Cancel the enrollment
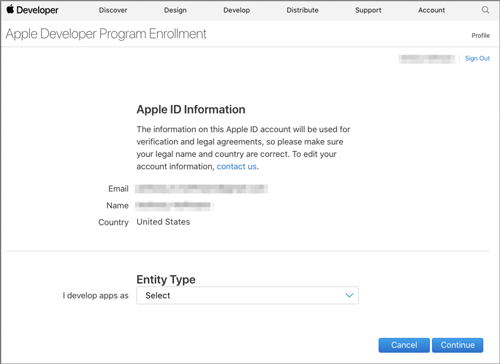Screen dimensions: 500x364 point(404,345)
